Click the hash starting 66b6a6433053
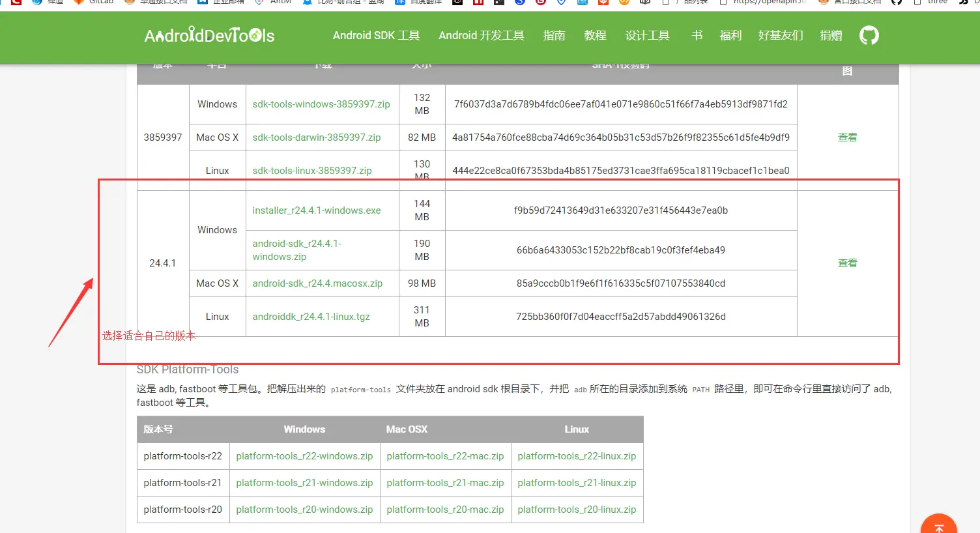 click(621, 250)
